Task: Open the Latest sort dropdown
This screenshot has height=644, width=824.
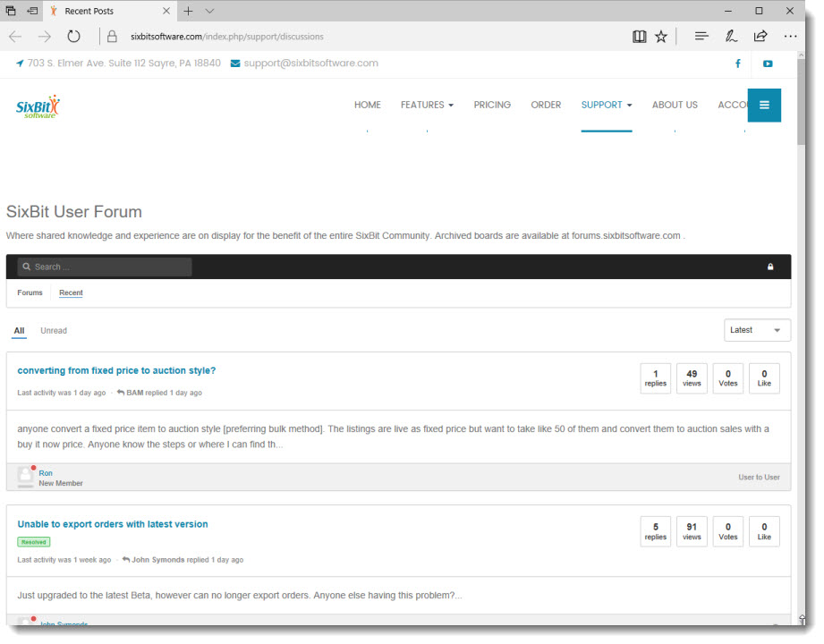Action: click(757, 330)
